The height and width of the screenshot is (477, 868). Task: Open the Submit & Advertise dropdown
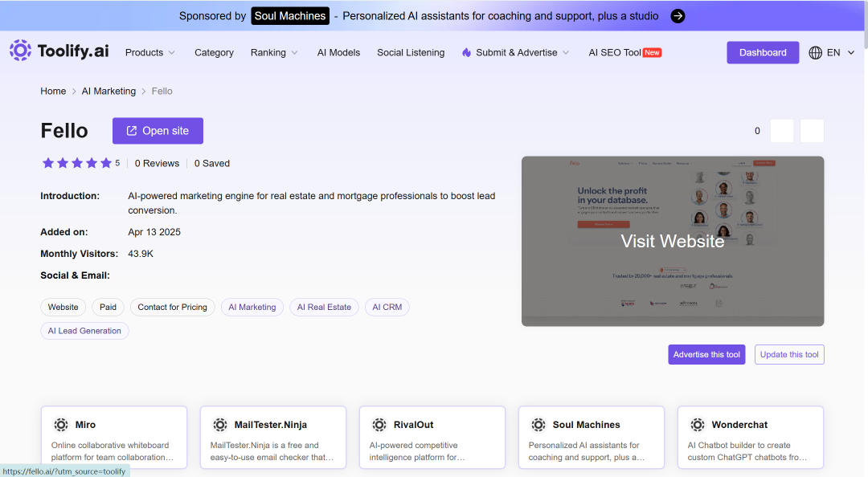516,52
